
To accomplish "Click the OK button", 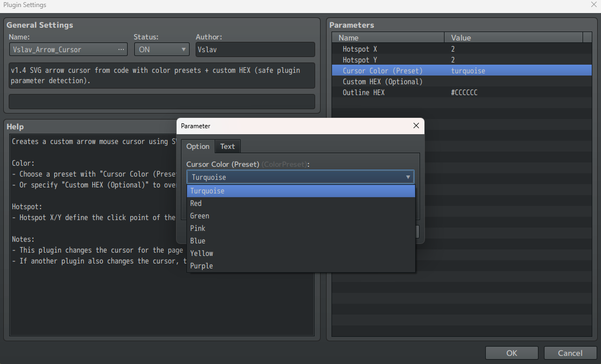I will click(x=511, y=353).
